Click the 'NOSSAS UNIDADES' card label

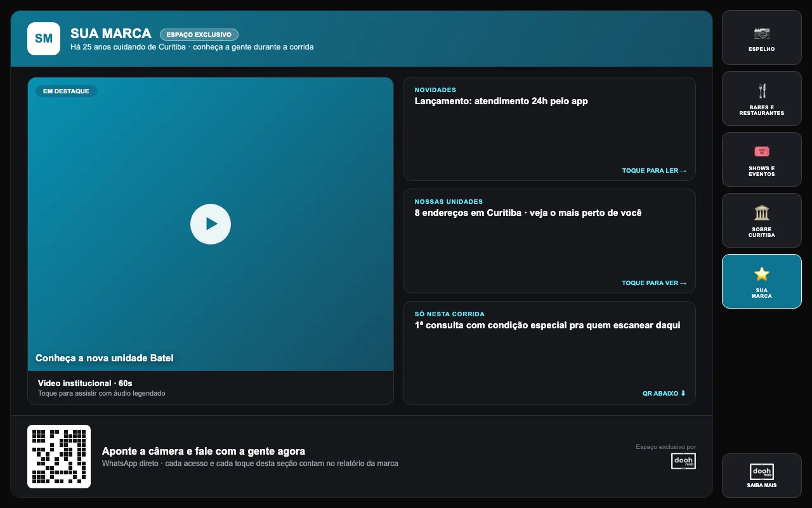(x=449, y=202)
